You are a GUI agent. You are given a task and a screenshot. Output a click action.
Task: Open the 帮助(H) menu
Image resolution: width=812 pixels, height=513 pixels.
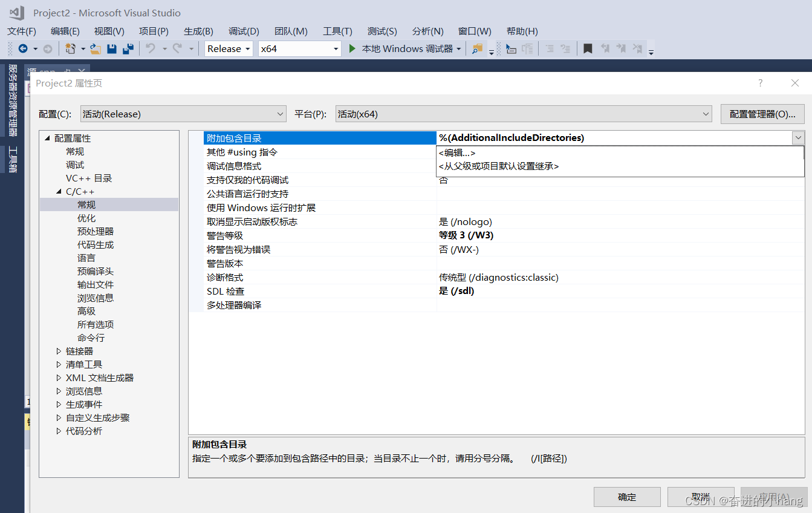pos(522,31)
